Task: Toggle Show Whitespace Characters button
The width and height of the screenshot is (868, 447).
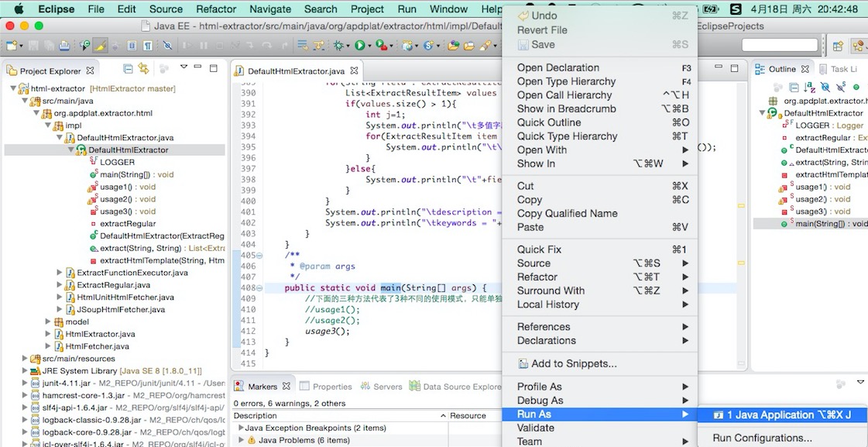Action: tap(148, 46)
